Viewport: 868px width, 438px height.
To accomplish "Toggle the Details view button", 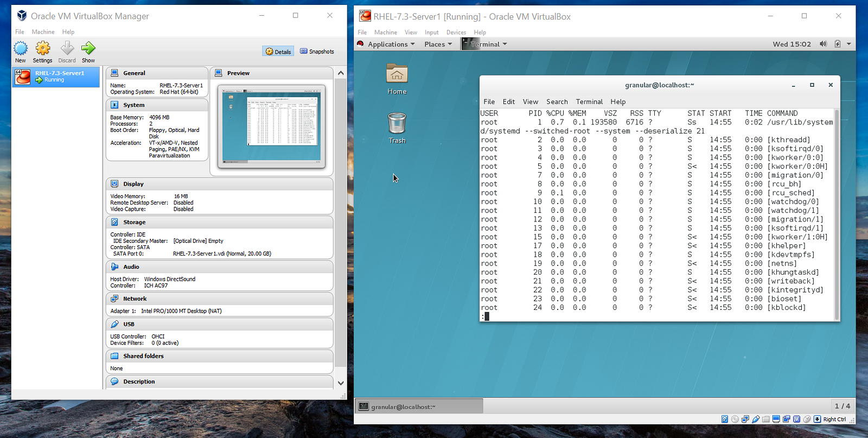I will click(x=278, y=52).
